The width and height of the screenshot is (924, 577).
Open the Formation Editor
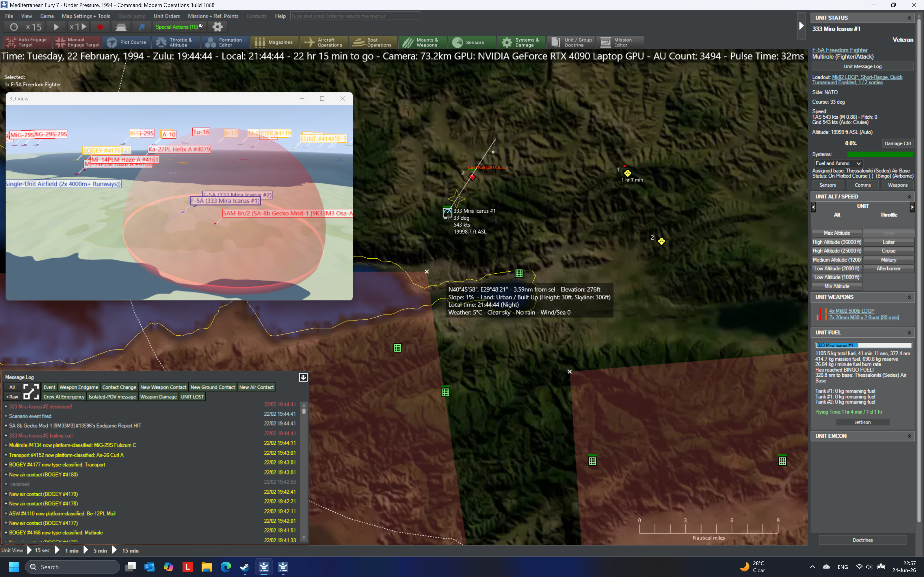click(x=225, y=42)
